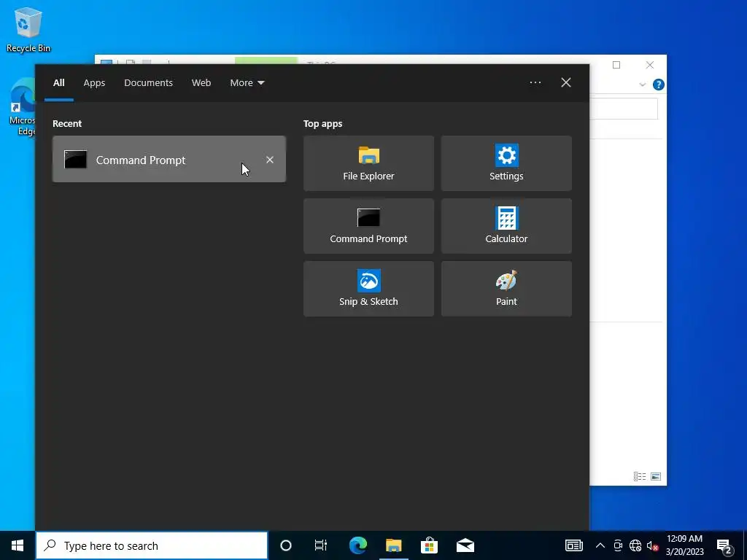Expand the ribbon chevron in File Explorer
The width and height of the screenshot is (747, 560).
tap(642, 85)
